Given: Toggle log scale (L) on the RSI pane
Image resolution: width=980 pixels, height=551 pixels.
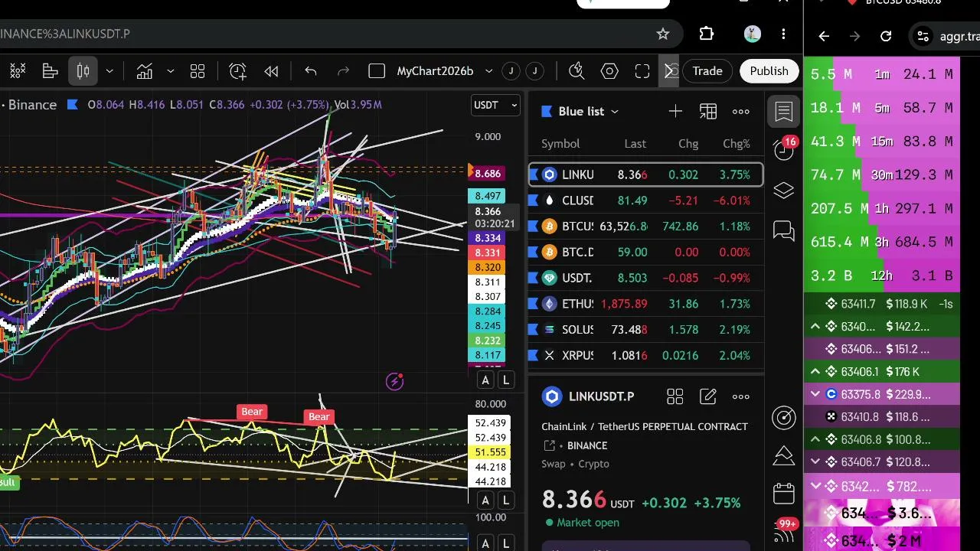Looking at the screenshot, I should click(x=506, y=500).
